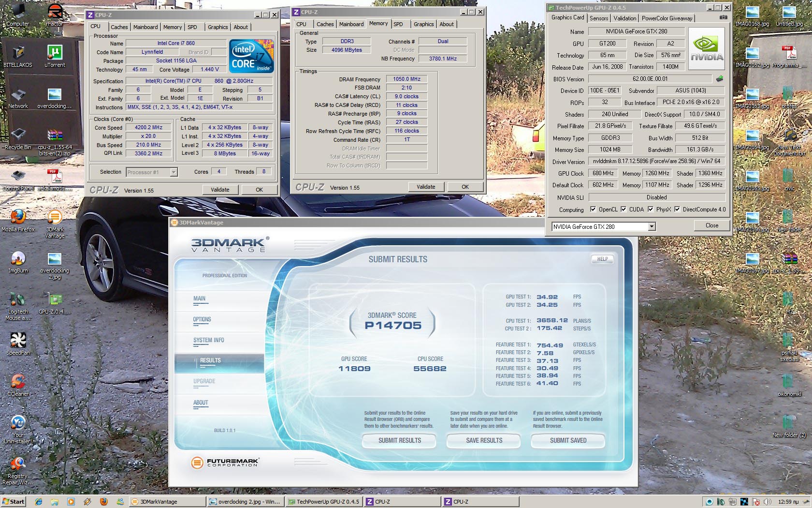This screenshot has height=508, width=812.
Task: Open SYSTEM INFO in 3DMark Vantage sidebar
Action: click(x=209, y=340)
